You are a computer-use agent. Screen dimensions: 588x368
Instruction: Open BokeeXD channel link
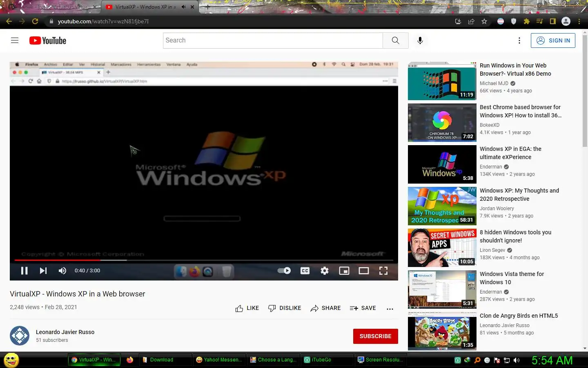(490, 125)
